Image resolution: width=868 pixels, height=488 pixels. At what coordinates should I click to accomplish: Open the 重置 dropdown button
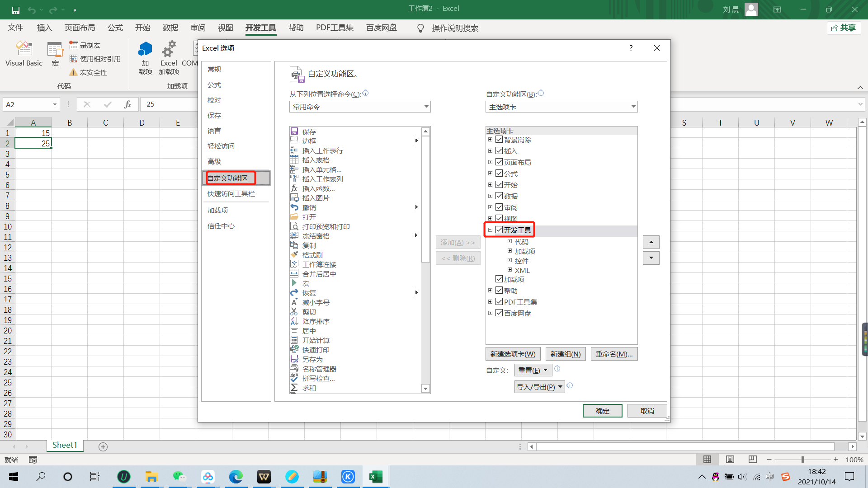[x=533, y=370]
